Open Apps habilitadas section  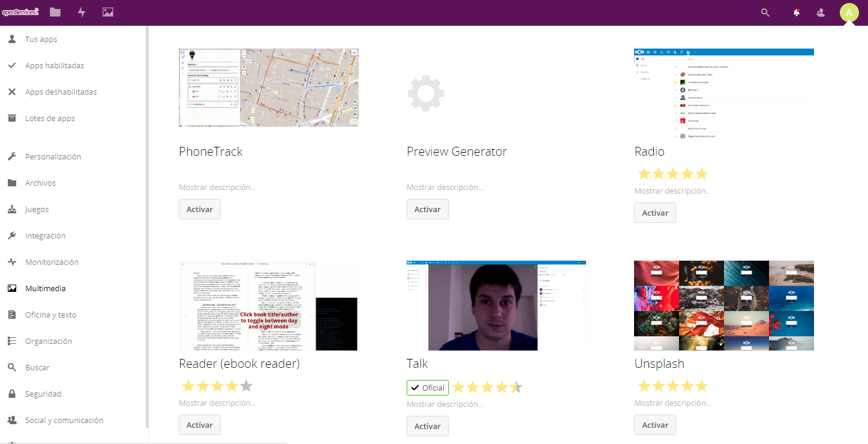click(54, 65)
